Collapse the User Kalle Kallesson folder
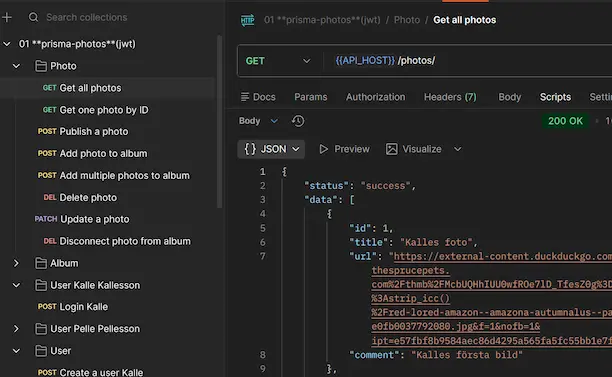The height and width of the screenshot is (377, 612). point(16,285)
